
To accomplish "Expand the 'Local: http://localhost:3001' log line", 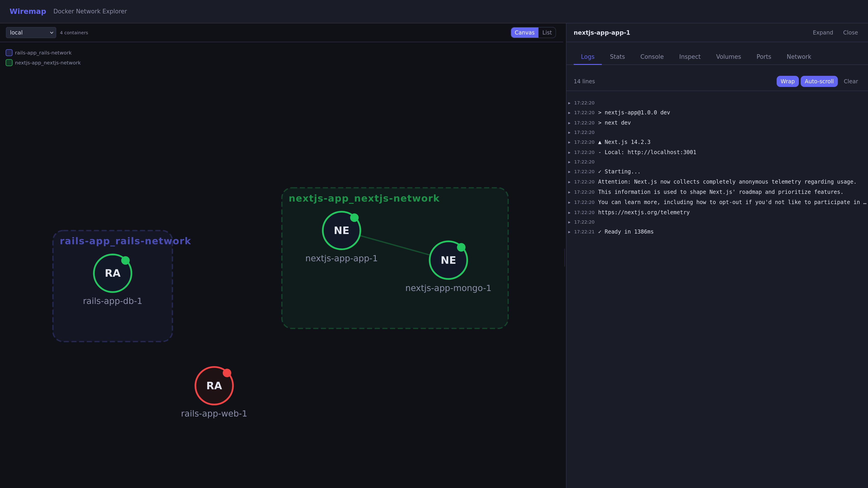I will (569, 153).
